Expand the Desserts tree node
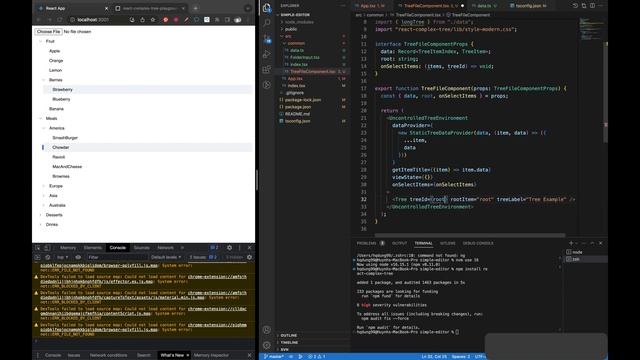 click(x=40, y=215)
